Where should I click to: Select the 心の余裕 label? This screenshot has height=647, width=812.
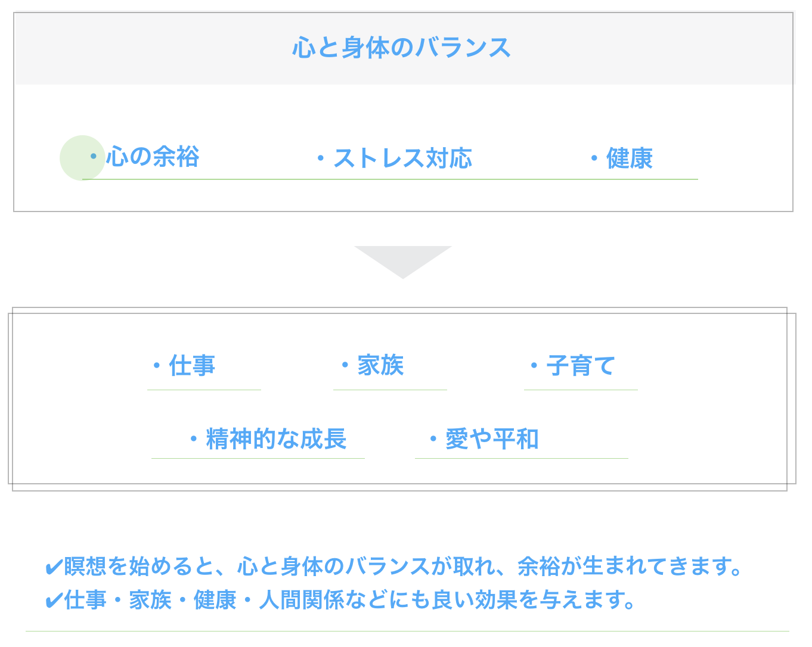click(153, 157)
